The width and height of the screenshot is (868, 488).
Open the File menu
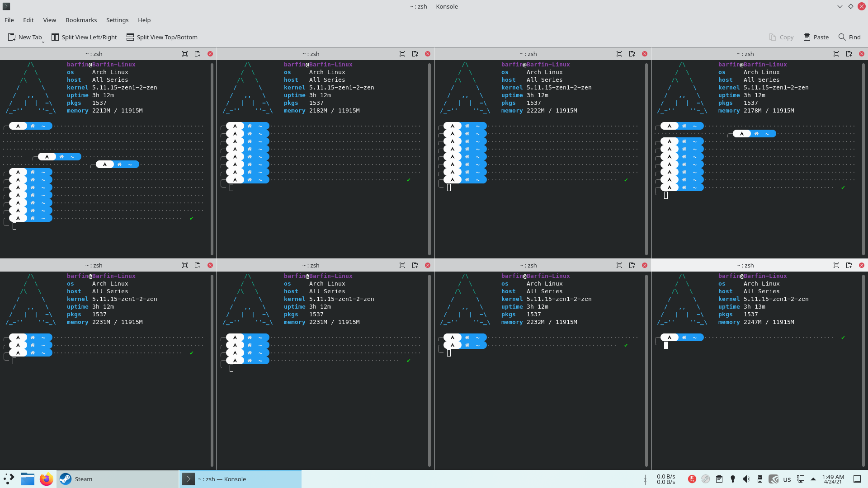pyautogui.click(x=9, y=20)
